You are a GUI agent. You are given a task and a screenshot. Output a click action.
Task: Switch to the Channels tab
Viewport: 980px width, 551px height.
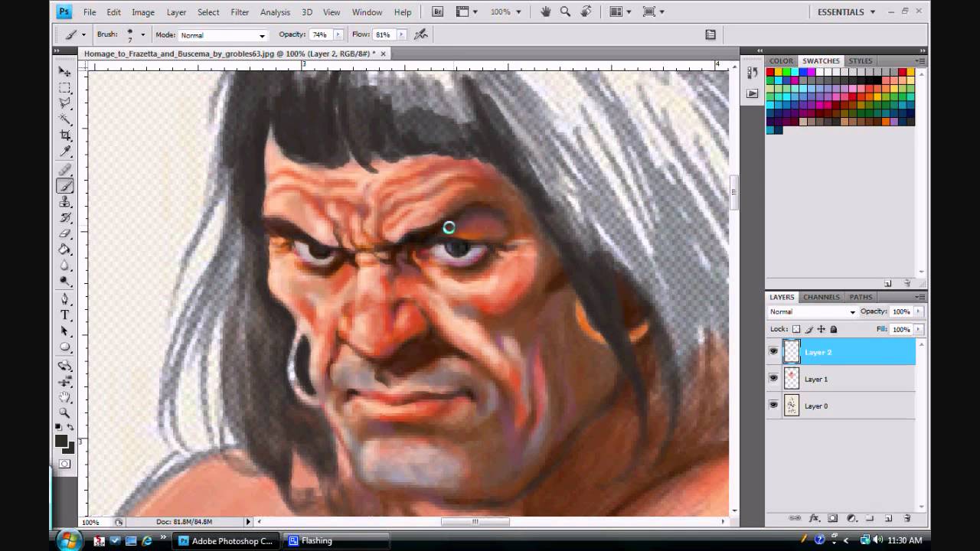coord(821,297)
